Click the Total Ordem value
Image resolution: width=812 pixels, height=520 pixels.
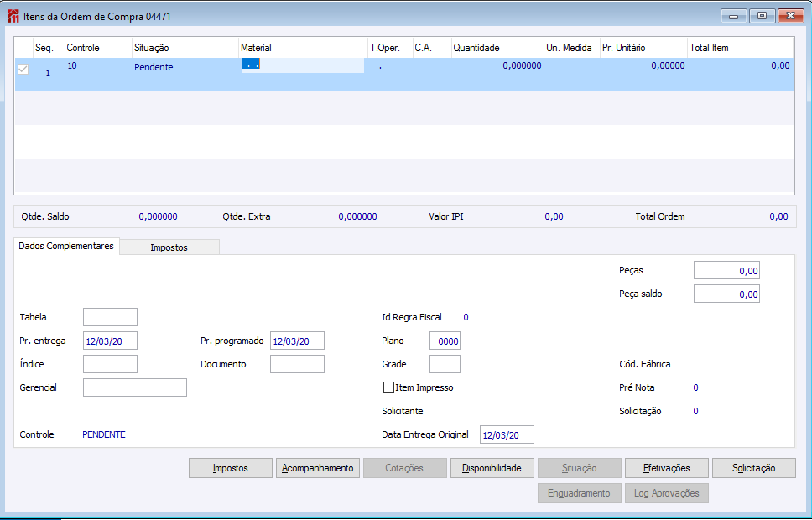[778, 216]
